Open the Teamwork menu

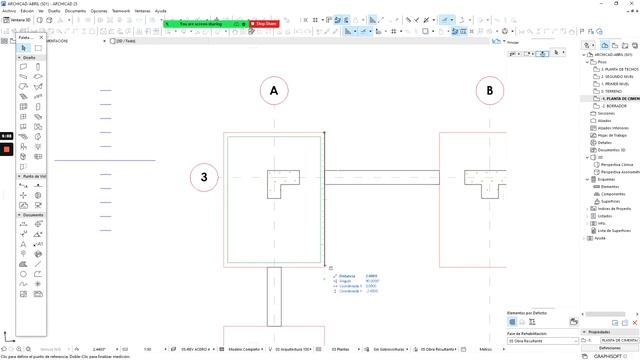tap(121, 11)
